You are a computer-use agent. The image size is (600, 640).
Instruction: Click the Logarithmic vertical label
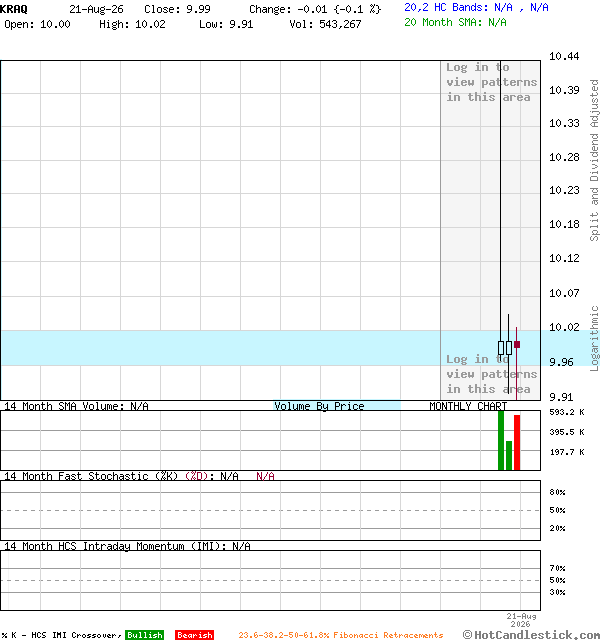tap(594, 338)
